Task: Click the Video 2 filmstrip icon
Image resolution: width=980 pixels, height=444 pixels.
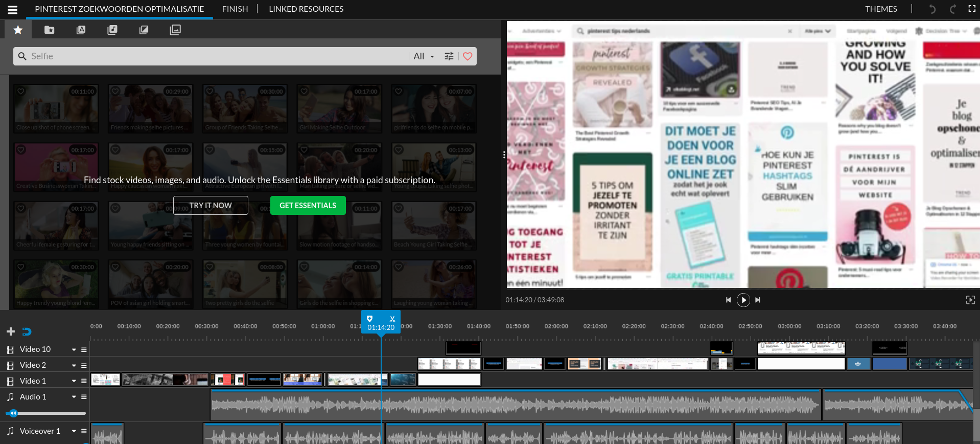Action: point(10,365)
